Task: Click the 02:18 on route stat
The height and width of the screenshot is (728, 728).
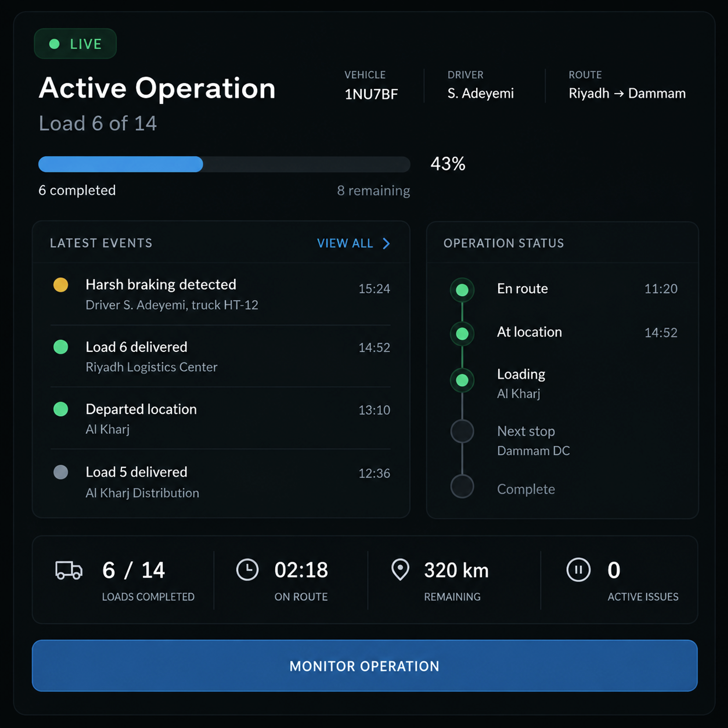Action: (301, 570)
